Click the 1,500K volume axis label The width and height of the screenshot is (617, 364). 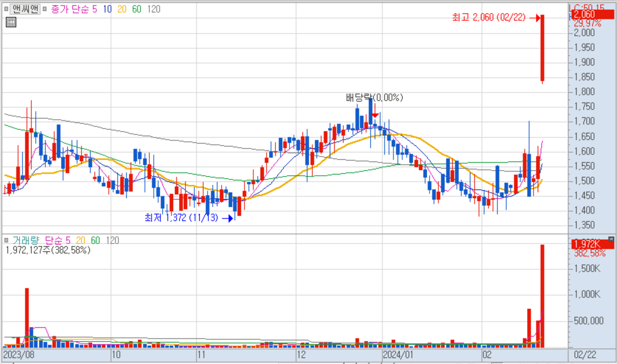587,269
